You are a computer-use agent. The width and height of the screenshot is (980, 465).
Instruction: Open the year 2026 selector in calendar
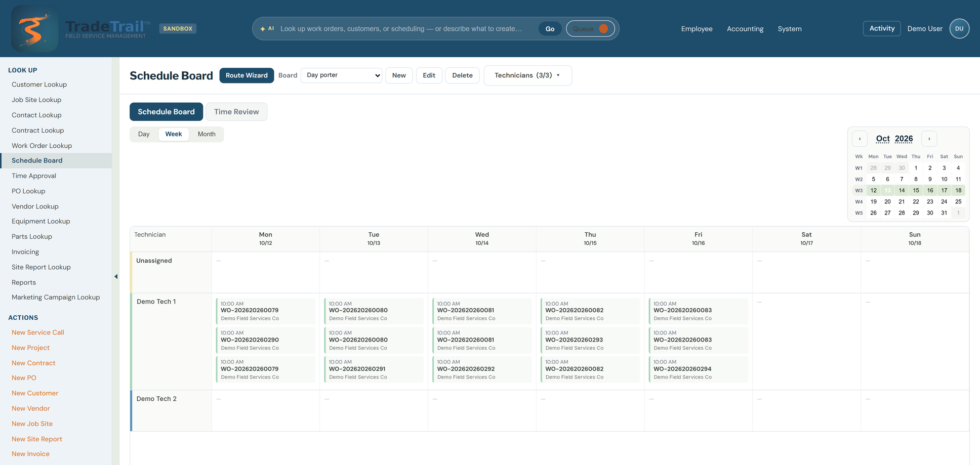click(x=904, y=139)
